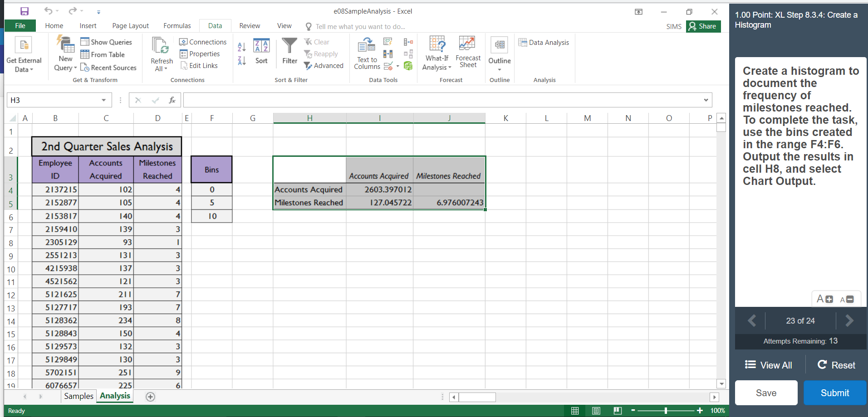The height and width of the screenshot is (417, 868).
Task: Click View All in the sidebar
Action: pyautogui.click(x=768, y=365)
